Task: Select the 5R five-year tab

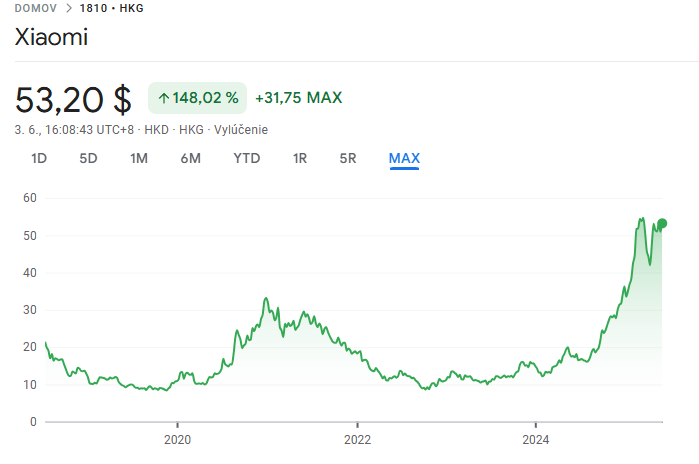Action: pyautogui.click(x=348, y=158)
